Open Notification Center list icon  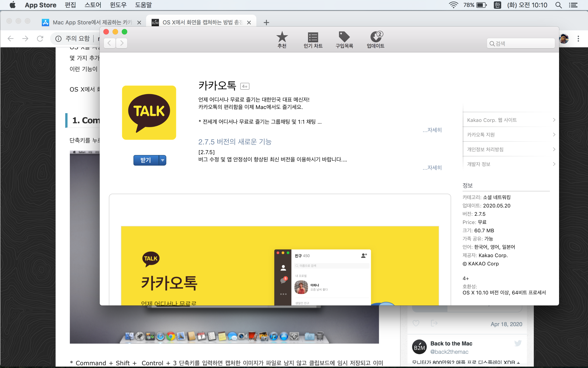coord(573,5)
